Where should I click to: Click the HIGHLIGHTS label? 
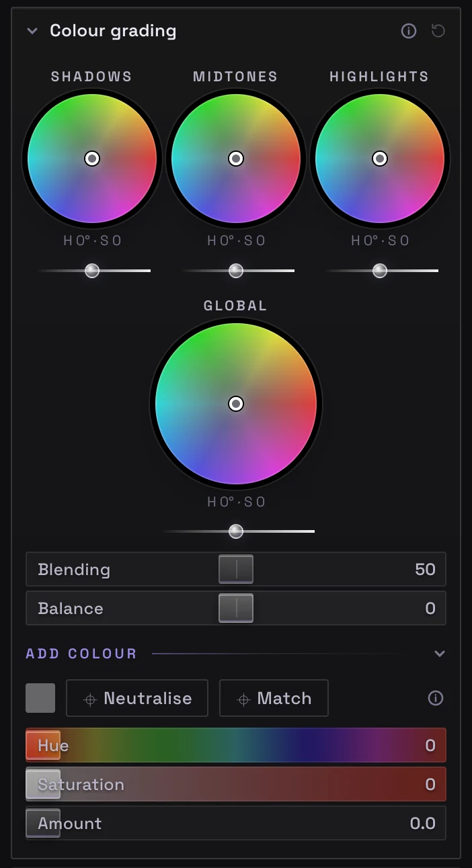click(379, 77)
